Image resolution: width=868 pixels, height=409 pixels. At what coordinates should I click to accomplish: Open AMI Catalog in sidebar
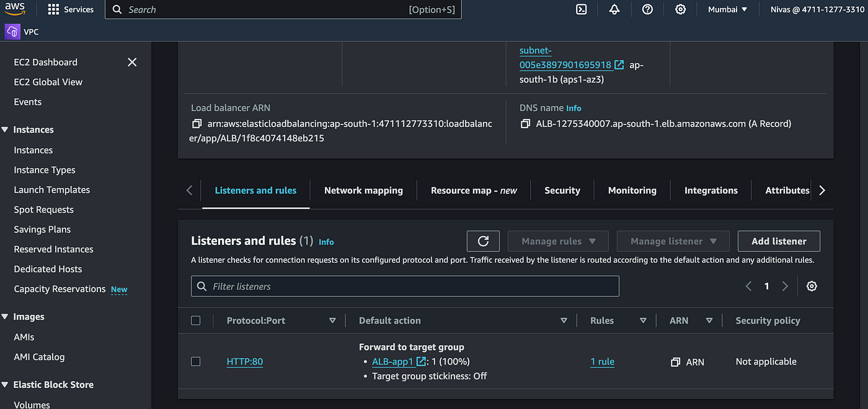tap(39, 357)
